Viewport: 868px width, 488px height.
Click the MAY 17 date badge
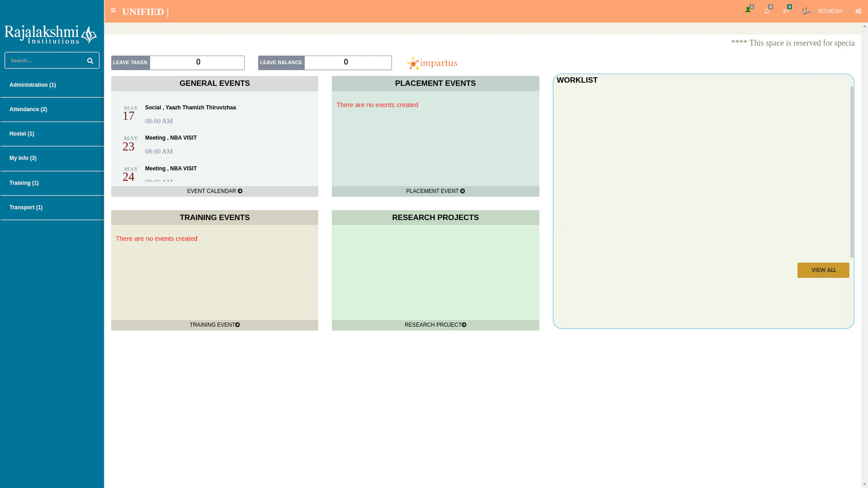click(130, 113)
